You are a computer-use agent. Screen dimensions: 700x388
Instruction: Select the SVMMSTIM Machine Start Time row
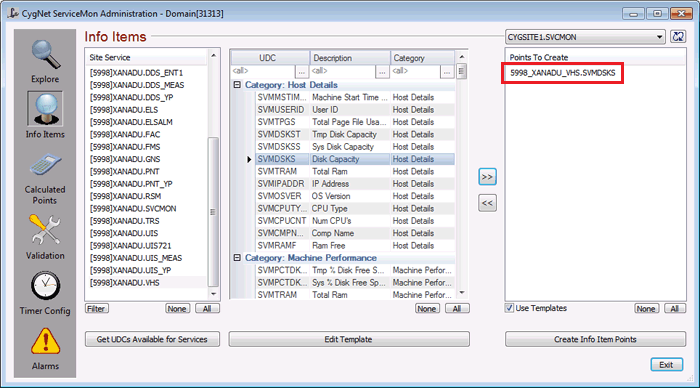point(355,97)
